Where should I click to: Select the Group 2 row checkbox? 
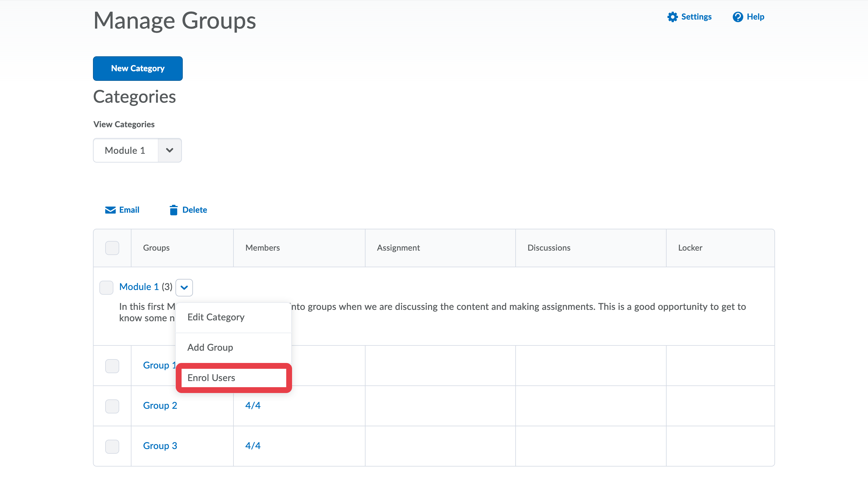click(x=112, y=406)
